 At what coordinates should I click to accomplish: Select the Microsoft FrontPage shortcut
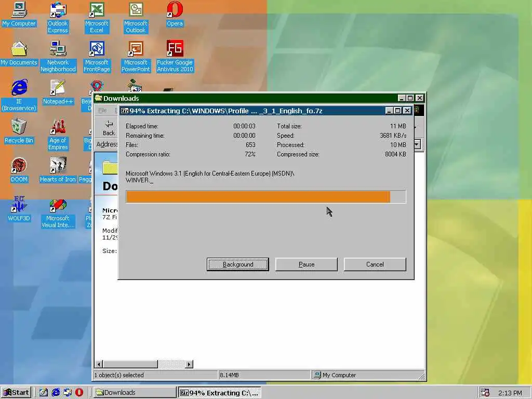(x=97, y=57)
